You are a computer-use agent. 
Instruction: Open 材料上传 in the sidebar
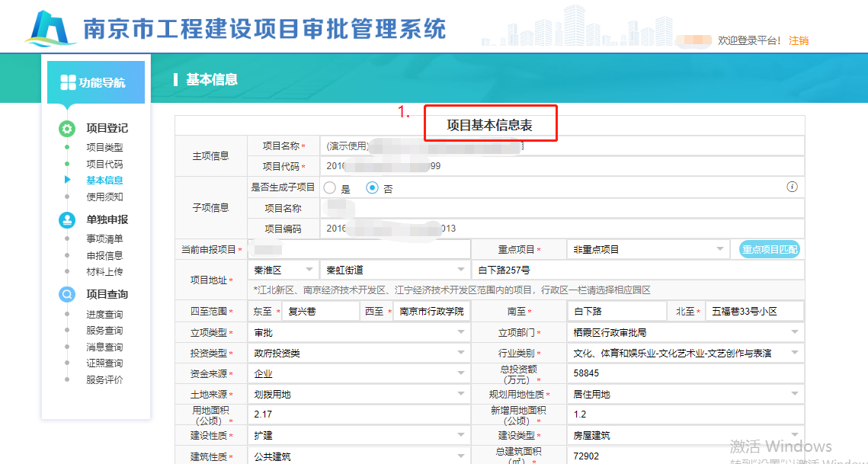104,272
